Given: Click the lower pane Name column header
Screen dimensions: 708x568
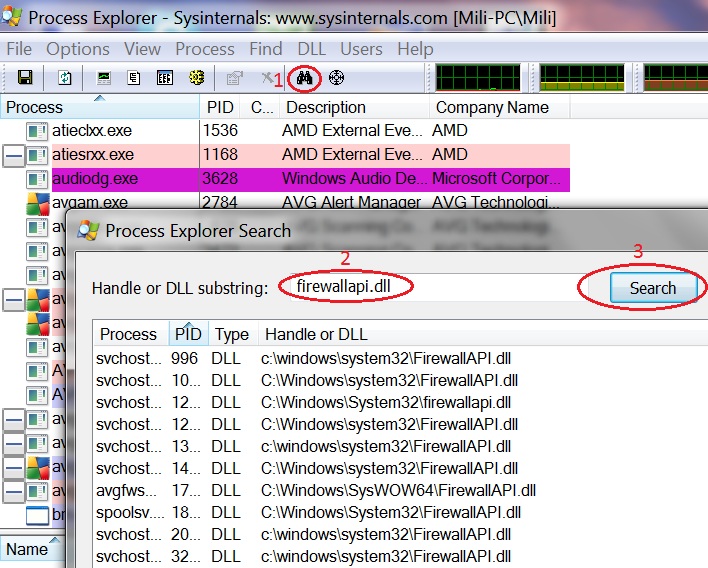Looking at the screenshot, I should pyautogui.click(x=32, y=549).
